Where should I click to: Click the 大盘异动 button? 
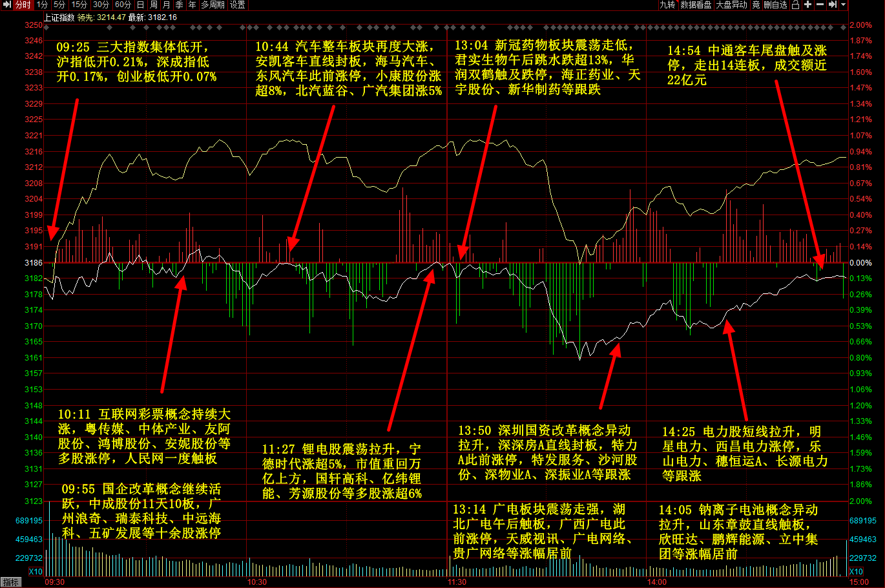pyautogui.click(x=731, y=5)
